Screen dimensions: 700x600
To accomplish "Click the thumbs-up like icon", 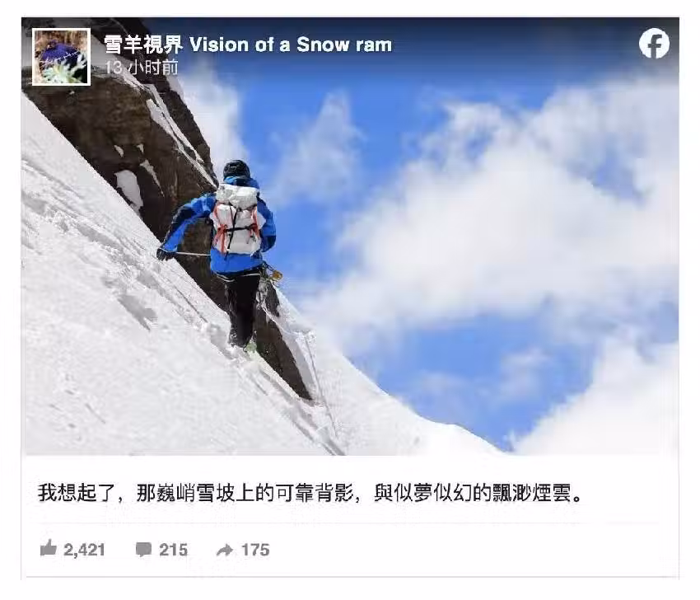I will pos(49,548).
